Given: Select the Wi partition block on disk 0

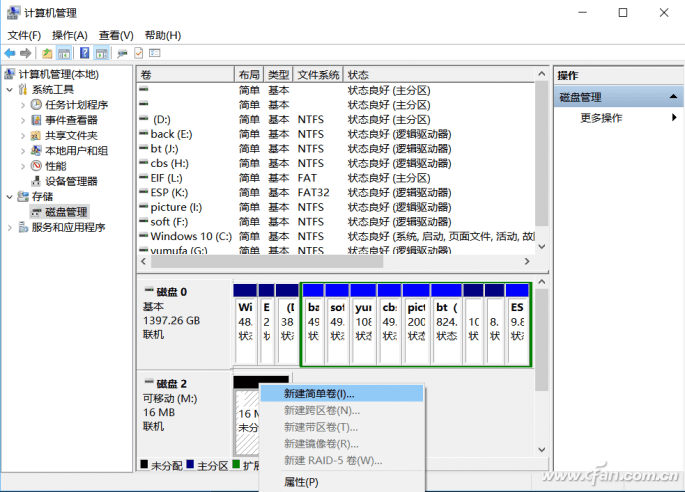Looking at the screenshot, I should click(x=245, y=323).
